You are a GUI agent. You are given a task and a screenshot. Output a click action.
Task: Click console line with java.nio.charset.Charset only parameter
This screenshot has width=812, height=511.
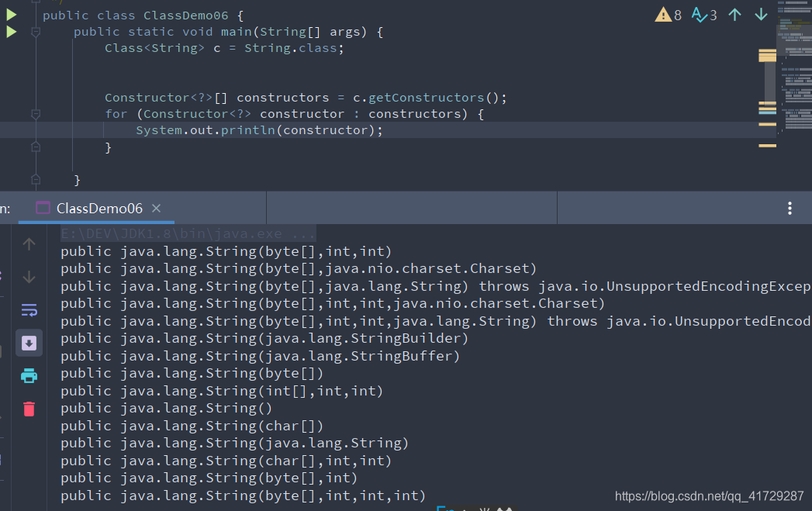coord(299,268)
